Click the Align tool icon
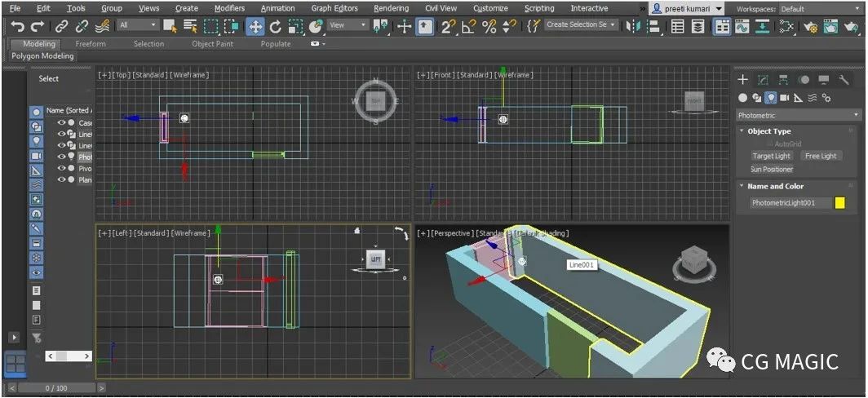The height and width of the screenshot is (398, 868). point(653,26)
